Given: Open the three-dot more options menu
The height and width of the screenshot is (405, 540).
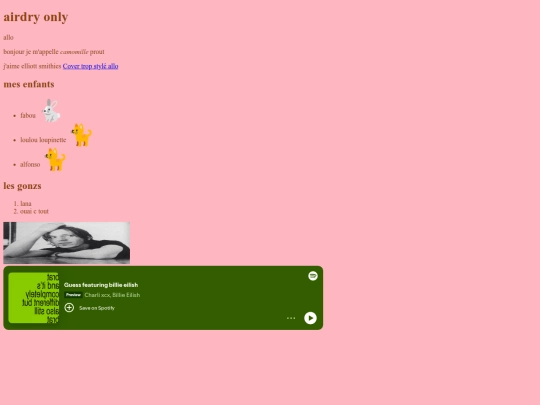Looking at the screenshot, I should tap(291, 318).
